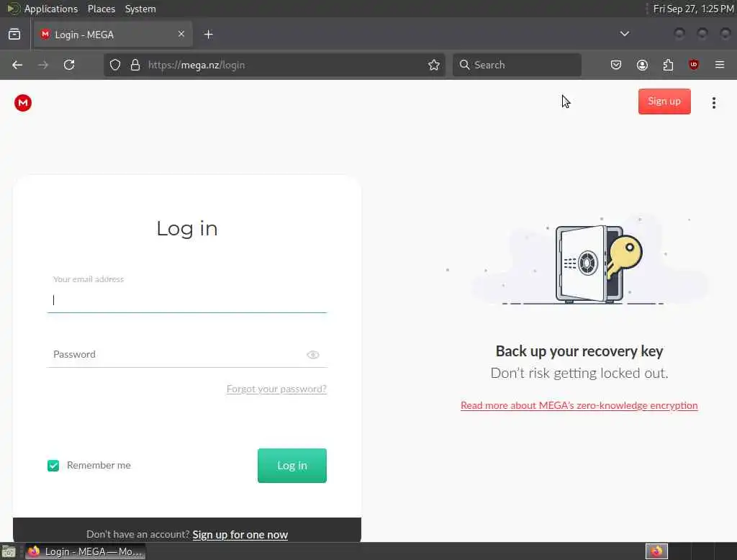Image resolution: width=737 pixels, height=560 pixels.
Task: Click the Remember me label text
Action: click(99, 466)
